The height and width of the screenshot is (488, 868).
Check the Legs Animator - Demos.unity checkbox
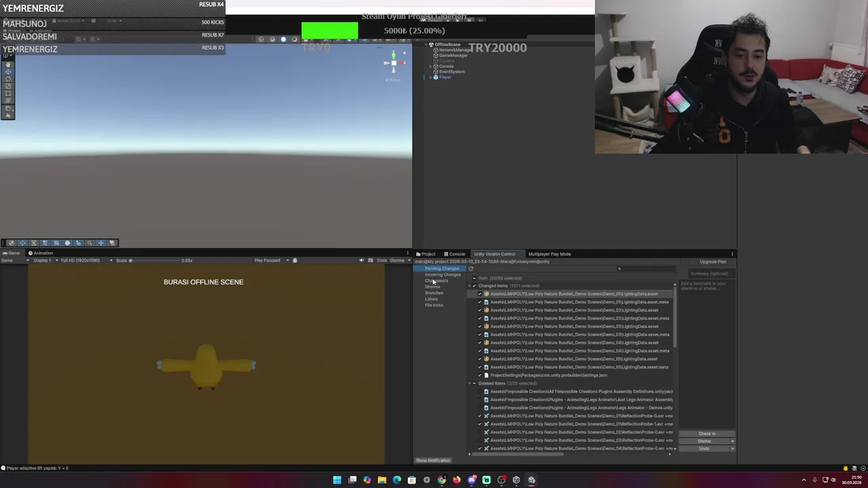tap(479, 408)
